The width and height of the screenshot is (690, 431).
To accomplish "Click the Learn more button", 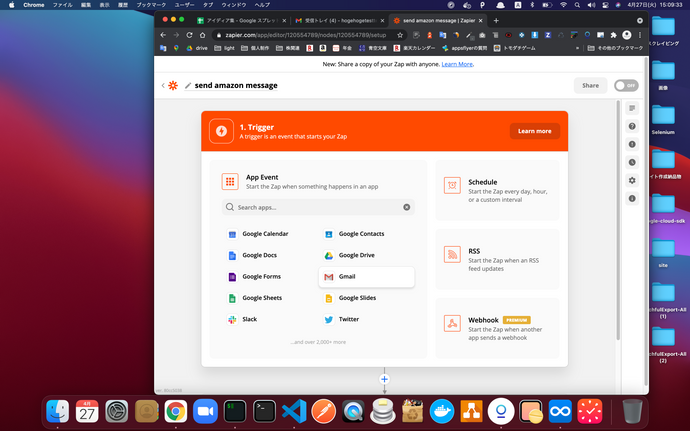I will point(534,131).
